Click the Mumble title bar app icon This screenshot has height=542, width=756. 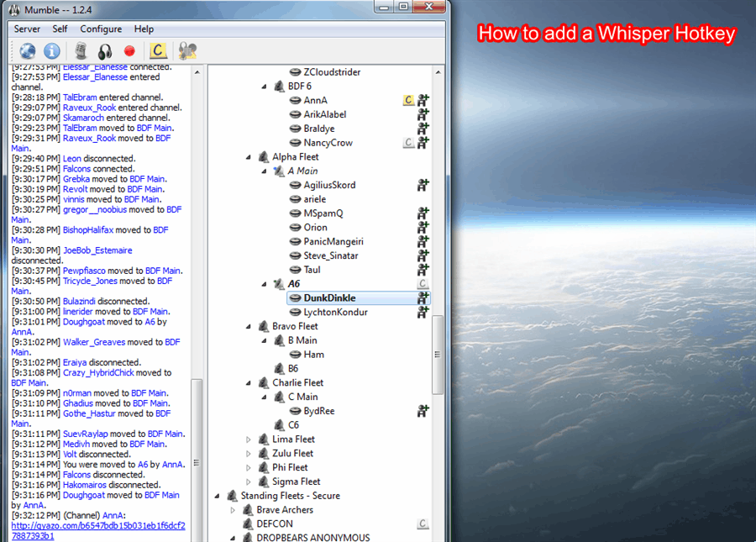14,9
